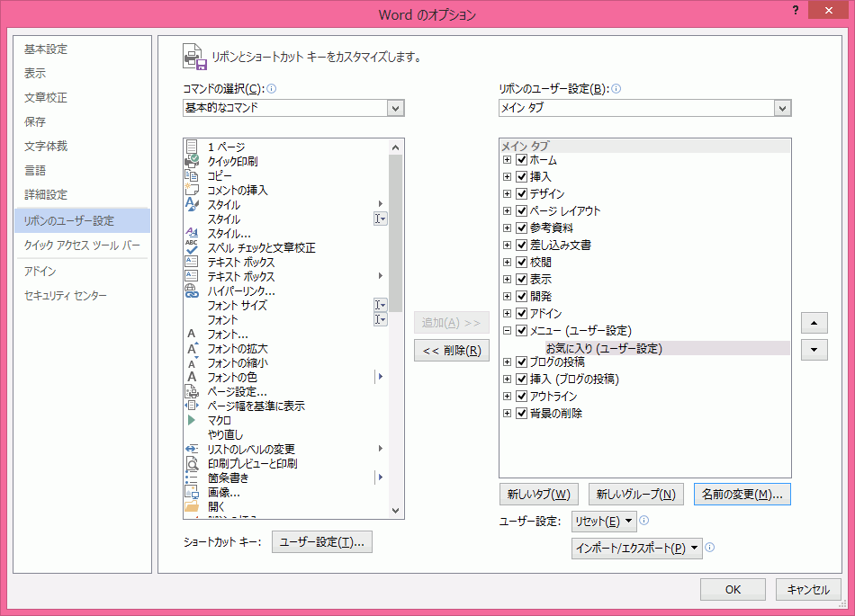855x616 pixels.
Task: Switch to 詳細設定 category
Action: [46, 194]
